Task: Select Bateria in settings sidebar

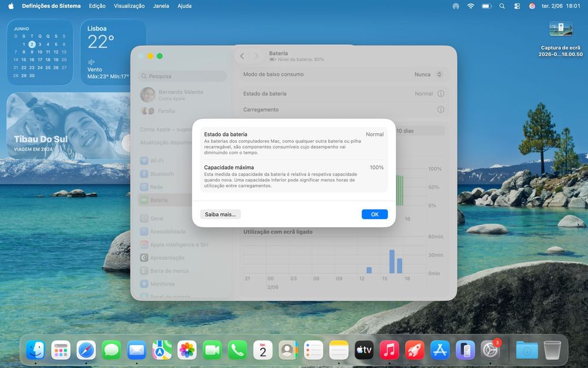Action: pyautogui.click(x=165, y=200)
